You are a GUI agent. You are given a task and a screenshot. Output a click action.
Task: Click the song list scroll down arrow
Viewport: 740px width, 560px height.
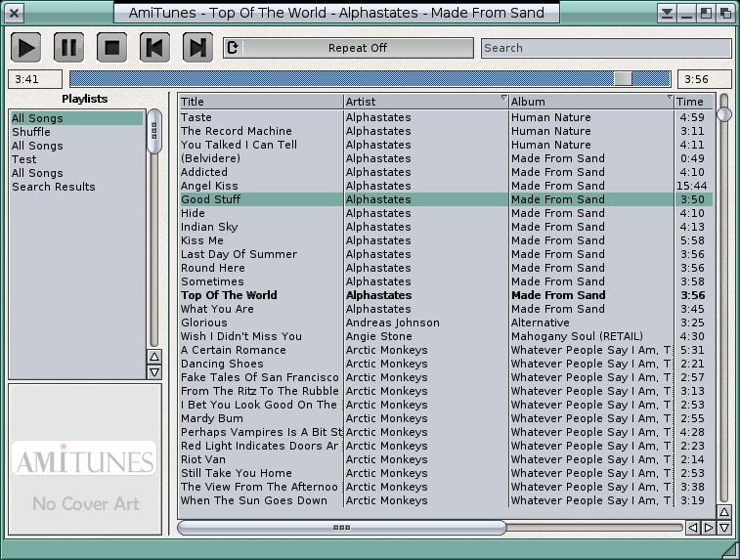[724, 528]
